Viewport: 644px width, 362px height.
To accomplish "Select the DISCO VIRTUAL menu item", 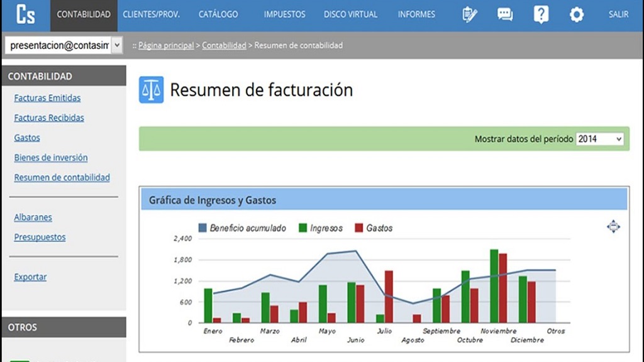I will click(x=352, y=14).
